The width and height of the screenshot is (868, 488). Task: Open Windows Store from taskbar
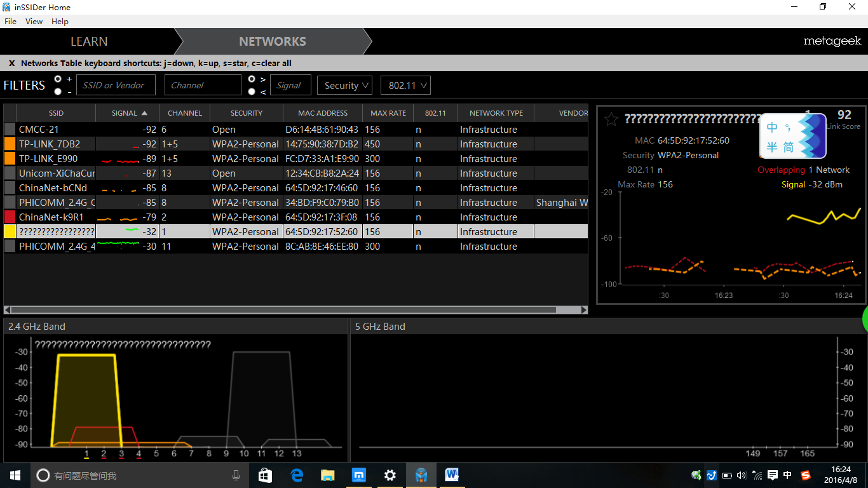click(265, 475)
